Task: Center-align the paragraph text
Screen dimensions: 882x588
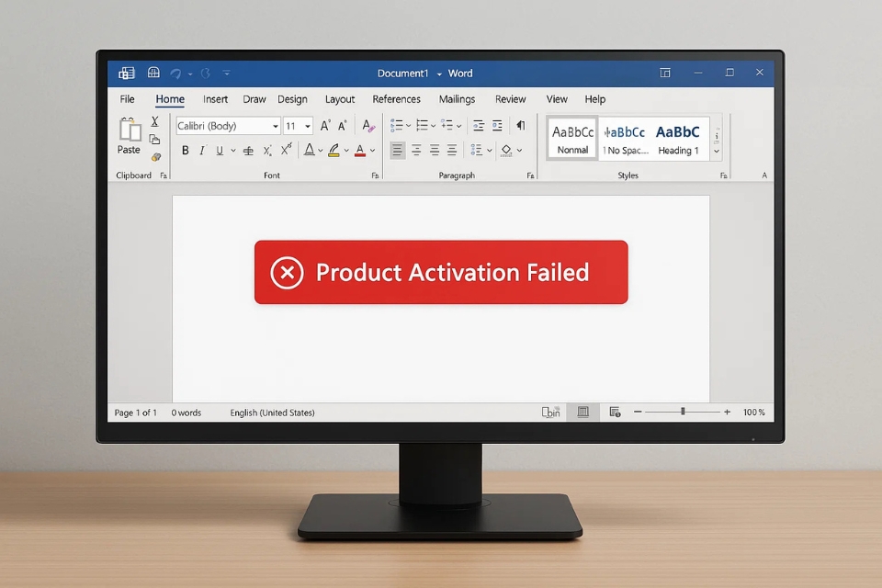Action: [416, 150]
